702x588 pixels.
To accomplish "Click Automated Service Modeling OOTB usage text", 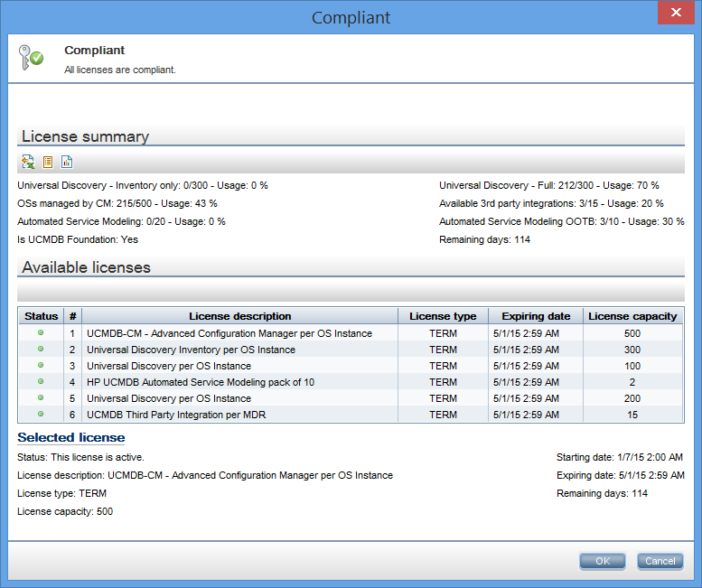I will coord(561,221).
